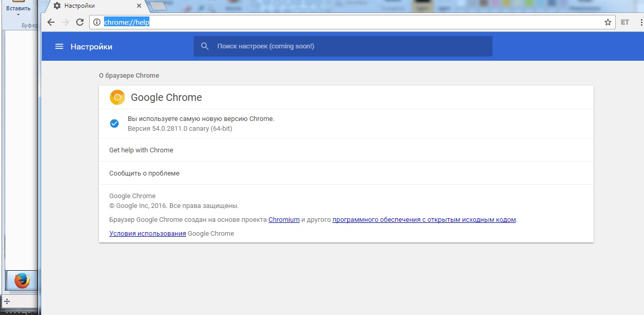644x315 pixels.
Task: Click the Google Chrome card title
Action: click(166, 97)
